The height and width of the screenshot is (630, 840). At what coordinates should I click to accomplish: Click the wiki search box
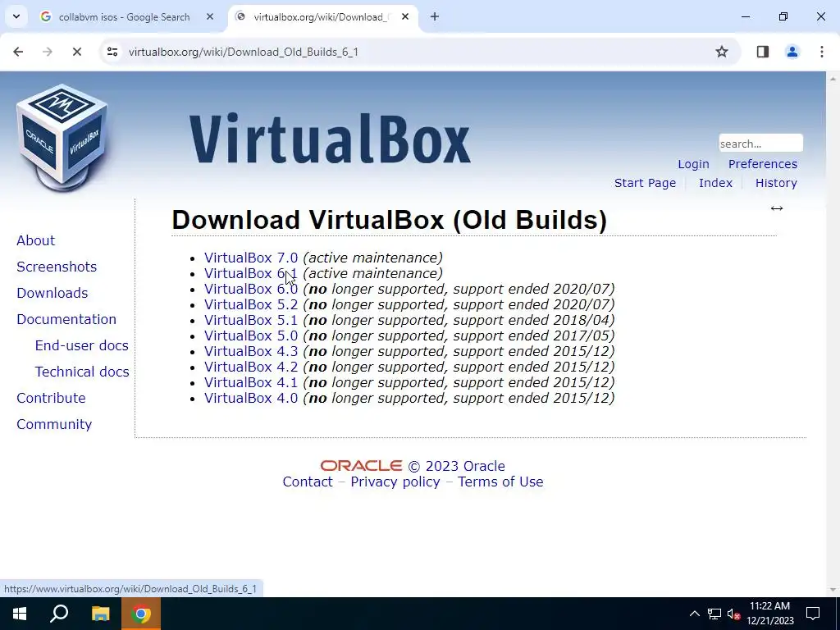[760, 143]
